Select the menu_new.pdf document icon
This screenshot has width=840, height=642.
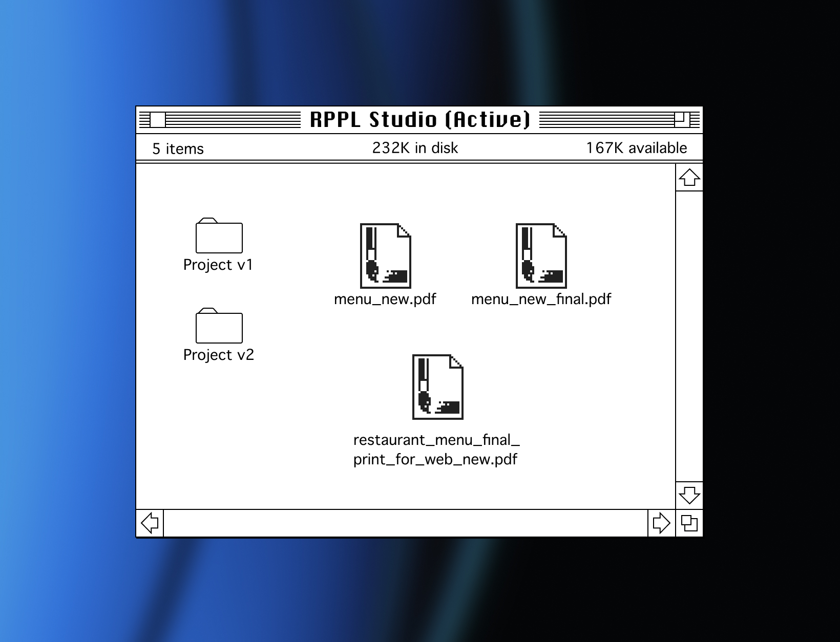click(x=386, y=255)
